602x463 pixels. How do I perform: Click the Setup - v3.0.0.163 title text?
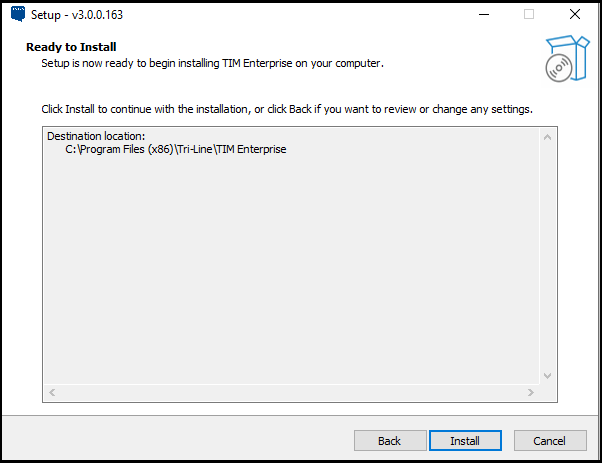click(x=82, y=15)
